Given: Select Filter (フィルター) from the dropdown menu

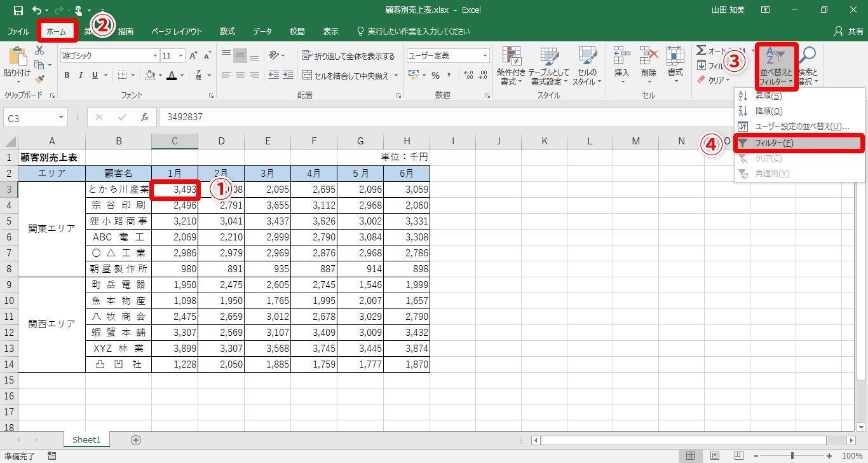Looking at the screenshot, I should [x=799, y=143].
